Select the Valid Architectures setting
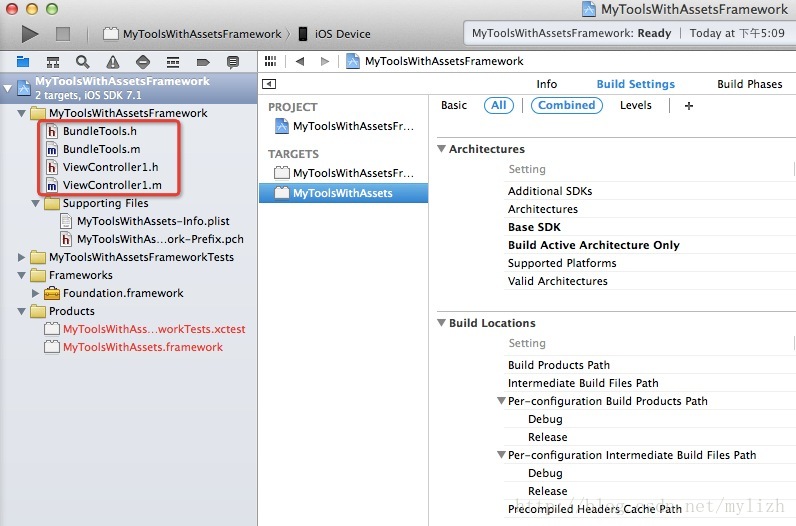 557,281
